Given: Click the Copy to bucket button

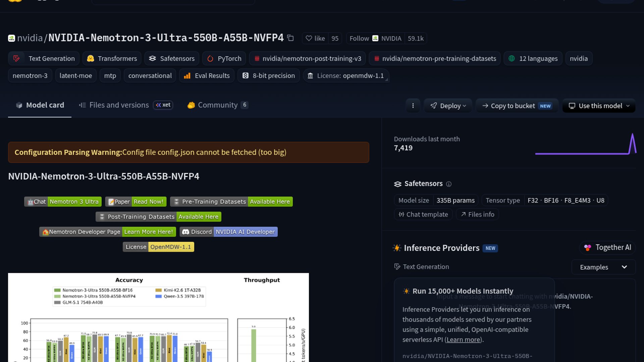Looking at the screenshot, I should [517, 106].
